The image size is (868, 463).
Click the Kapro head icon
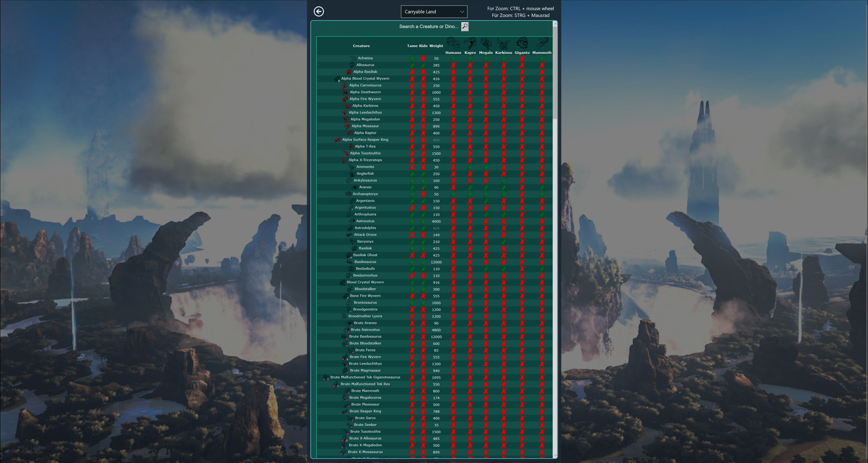pyautogui.click(x=470, y=43)
